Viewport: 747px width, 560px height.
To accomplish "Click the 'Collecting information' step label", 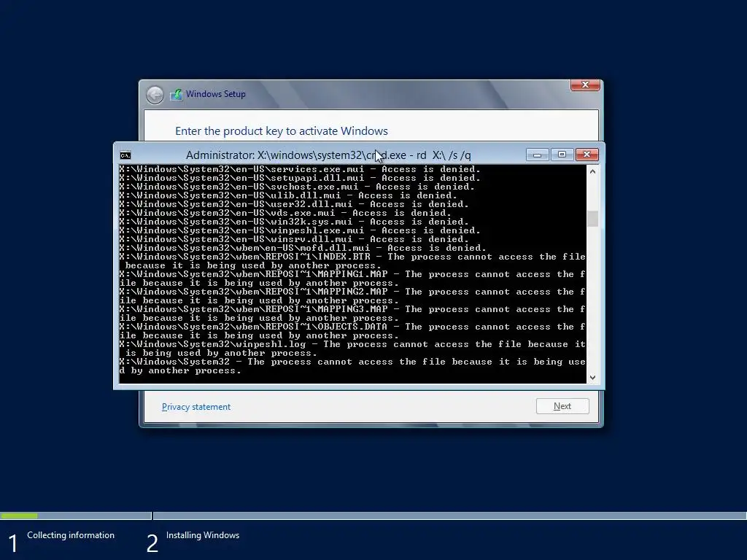I will (71, 535).
